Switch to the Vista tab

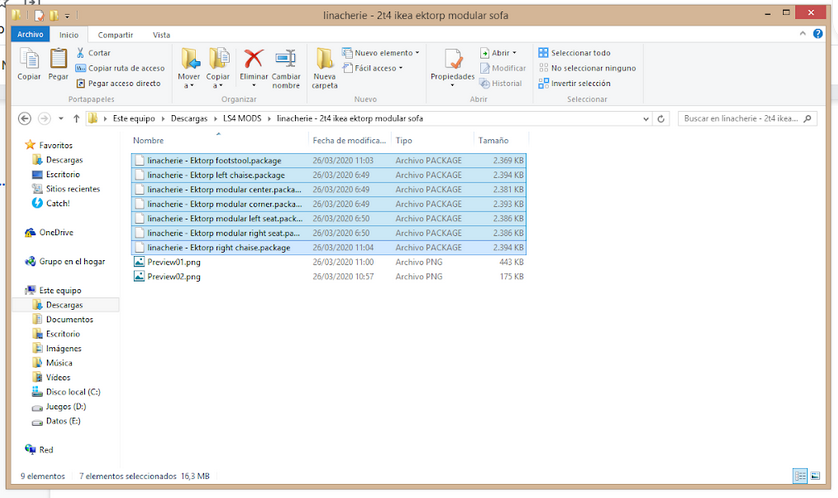point(161,35)
